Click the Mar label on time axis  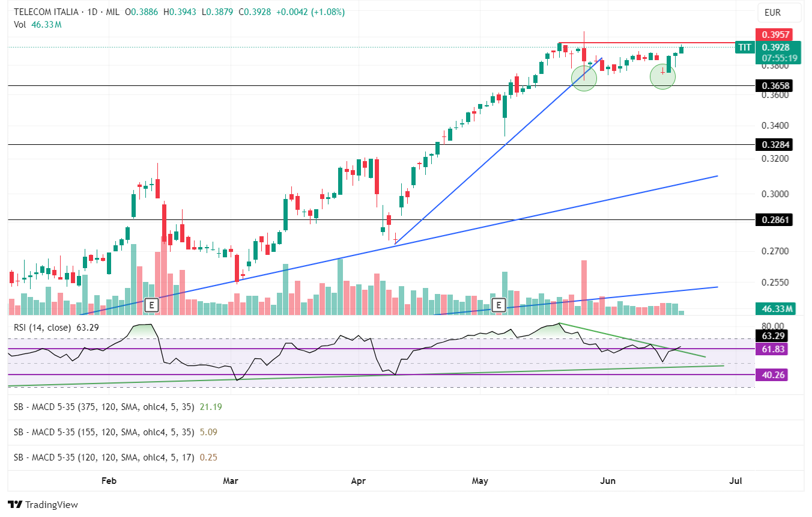click(x=231, y=480)
